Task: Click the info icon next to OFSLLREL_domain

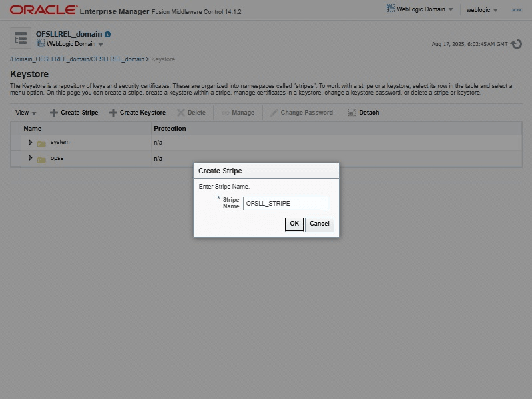Action: [108, 34]
